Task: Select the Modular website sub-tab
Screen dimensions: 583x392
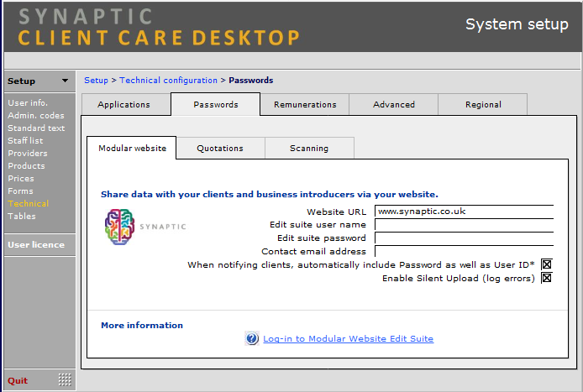Action: pos(132,148)
